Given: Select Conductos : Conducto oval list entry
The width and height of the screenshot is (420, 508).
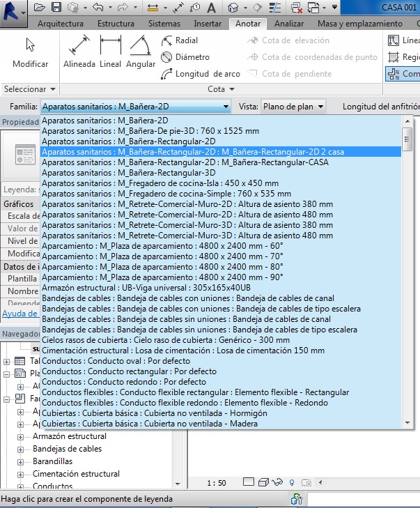Looking at the screenshot, I should click(115, 361).
